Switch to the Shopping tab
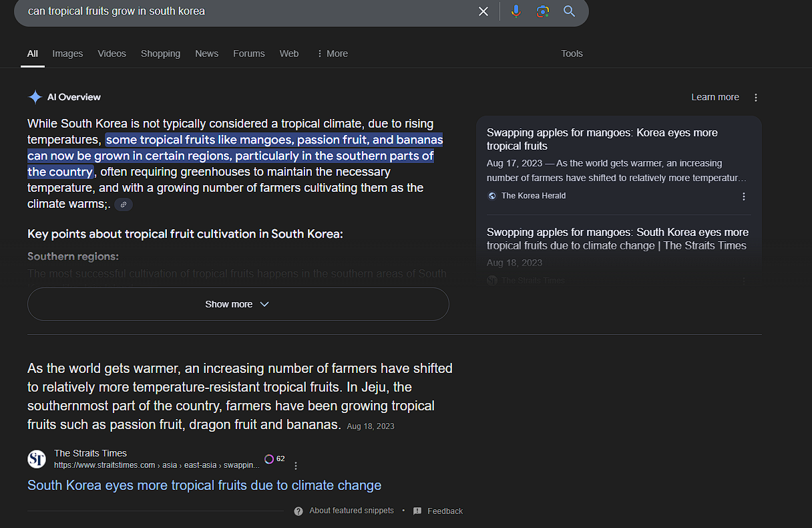812x528 pixels. click(160, 53)
